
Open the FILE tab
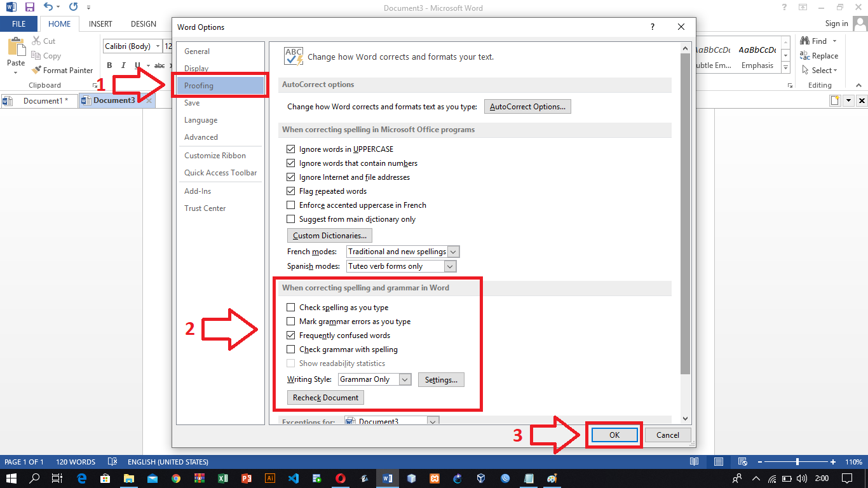[x=19, y=24]
